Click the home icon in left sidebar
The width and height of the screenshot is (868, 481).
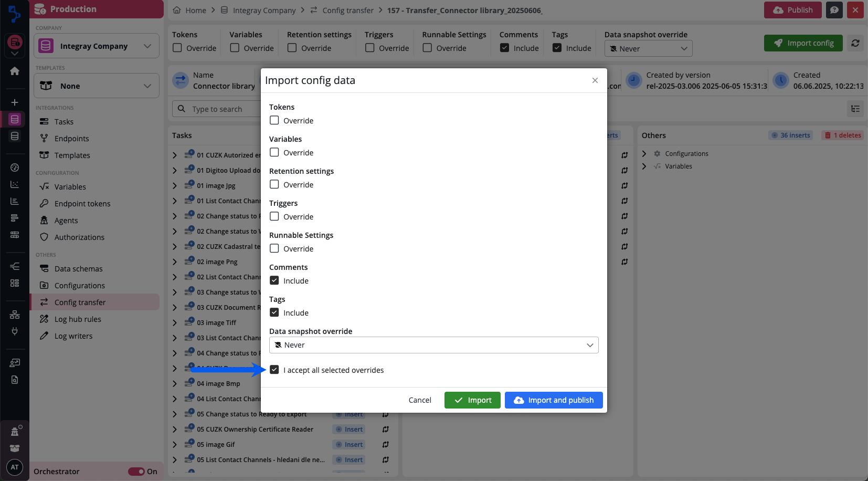[x=15, y=71]
